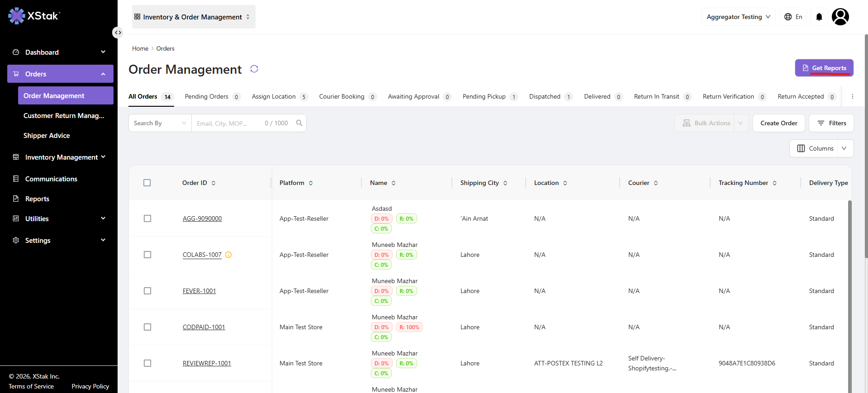Switch to the Pending Pickup tab
Viewport: 868px width, 393px height.
click(x=490, y=96)
